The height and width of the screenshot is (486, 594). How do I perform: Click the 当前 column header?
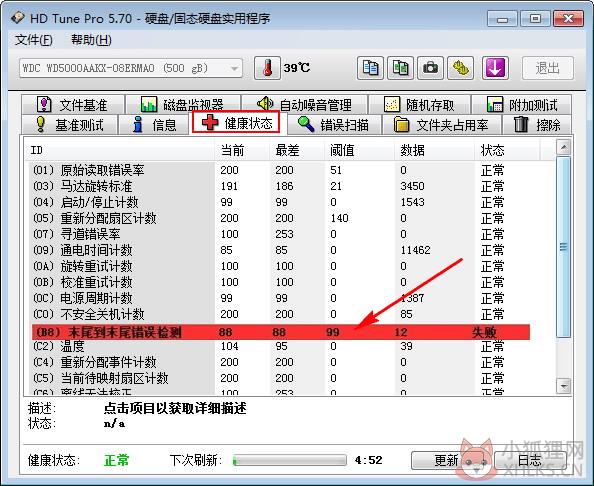[242, 150]
